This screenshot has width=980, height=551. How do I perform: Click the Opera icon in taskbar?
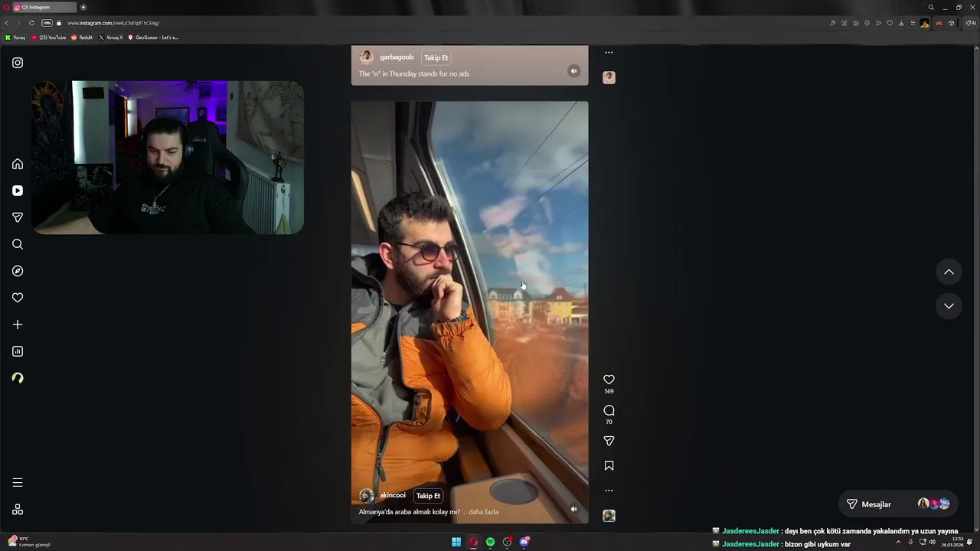click(x=473, y=542)
